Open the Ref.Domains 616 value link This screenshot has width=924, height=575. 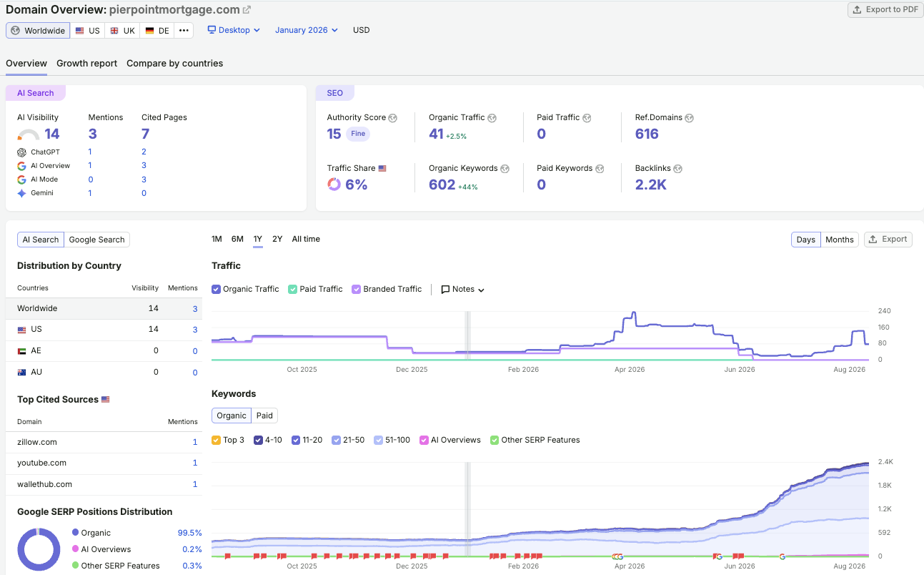(647, 134)
